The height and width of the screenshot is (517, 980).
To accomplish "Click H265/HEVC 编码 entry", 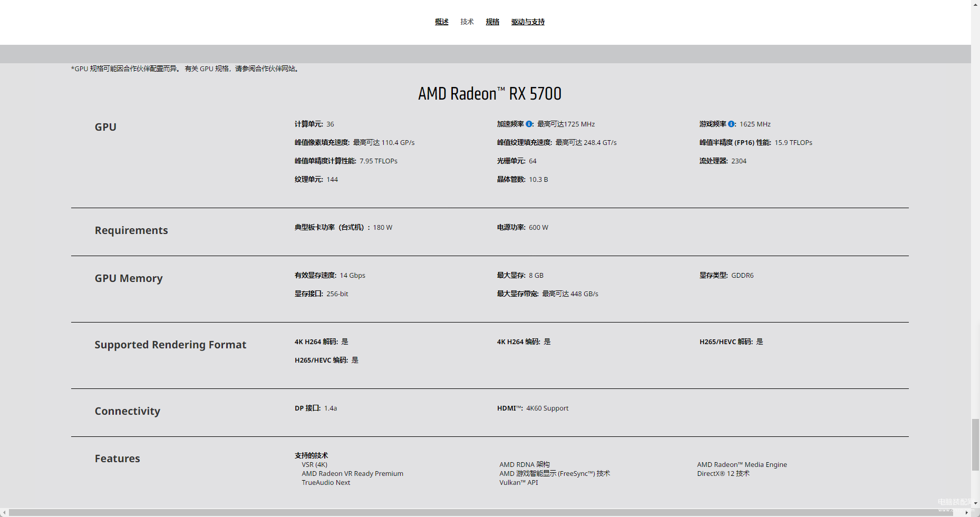I will pyautogui.click(x=326, y=360).
